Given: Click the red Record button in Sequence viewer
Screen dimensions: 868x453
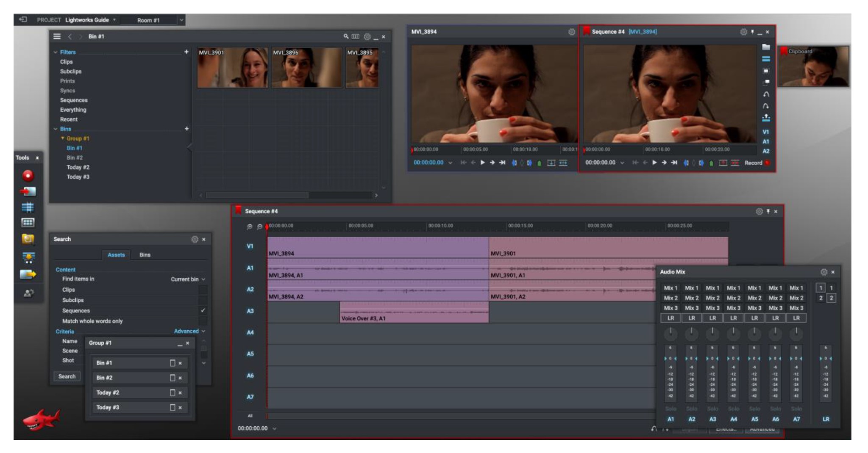Looking at the screenshot, I should click(x=767, y=163).
